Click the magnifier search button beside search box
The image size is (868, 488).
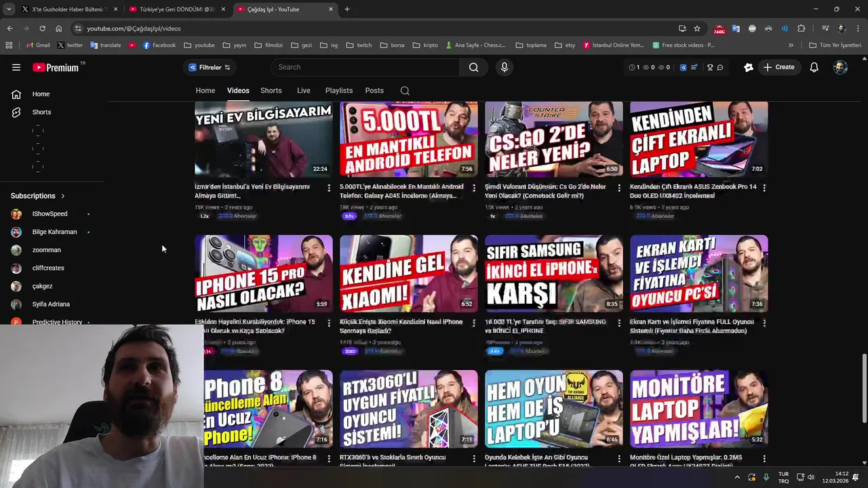point(473,67)
